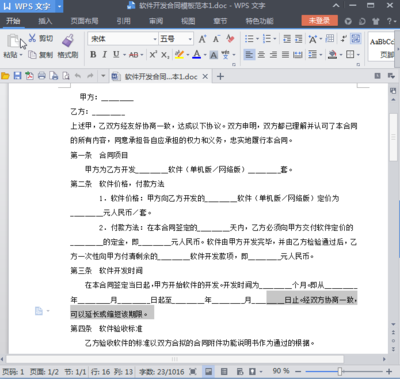Select the Format Painter brush icon
This screenshot has height=379, width=400.
coord(68,40)
